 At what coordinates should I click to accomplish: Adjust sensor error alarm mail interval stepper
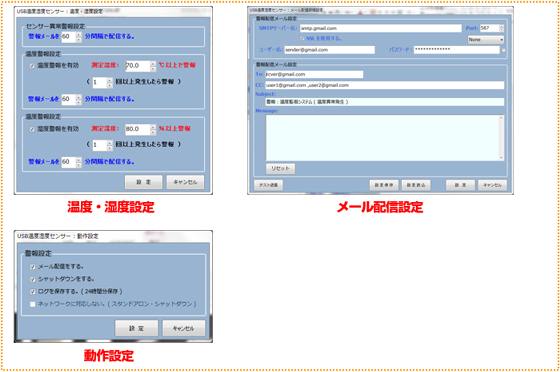coord(79,37)
